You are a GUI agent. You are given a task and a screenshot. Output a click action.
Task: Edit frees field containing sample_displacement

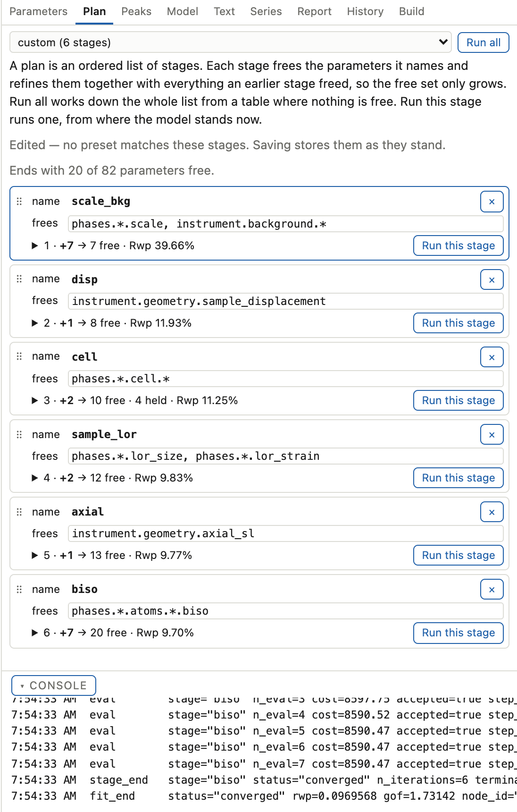coord(286,301)
